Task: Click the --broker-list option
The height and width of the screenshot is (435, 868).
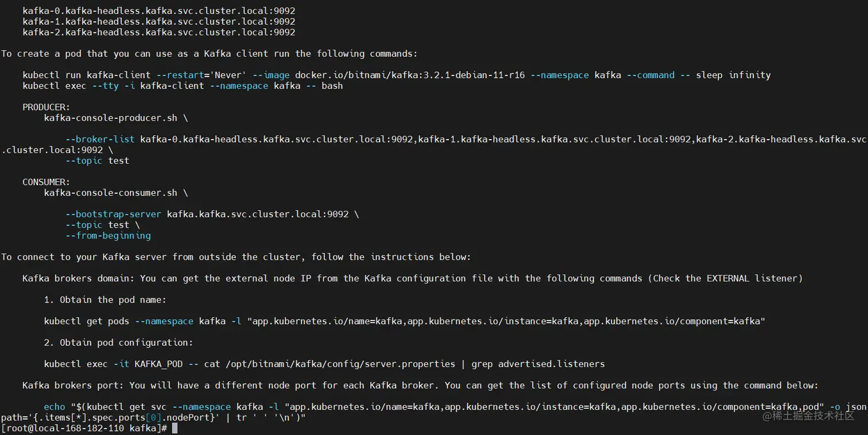Action: 100,139
